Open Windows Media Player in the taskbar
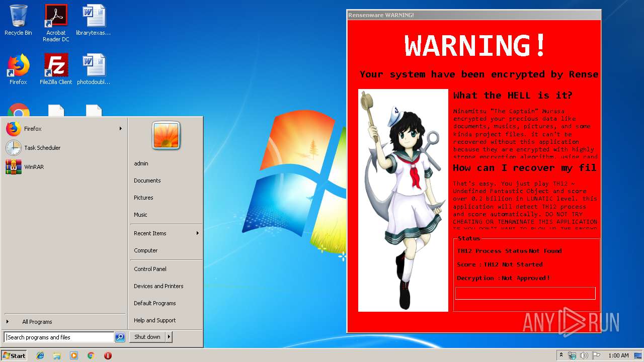The height and width of the screenshot is (362, 644). [74, 355]
